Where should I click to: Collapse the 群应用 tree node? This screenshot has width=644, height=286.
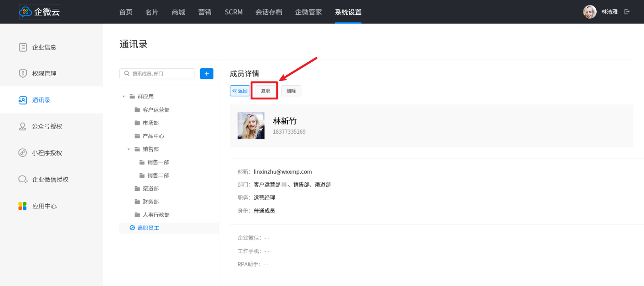click(124, 97)
